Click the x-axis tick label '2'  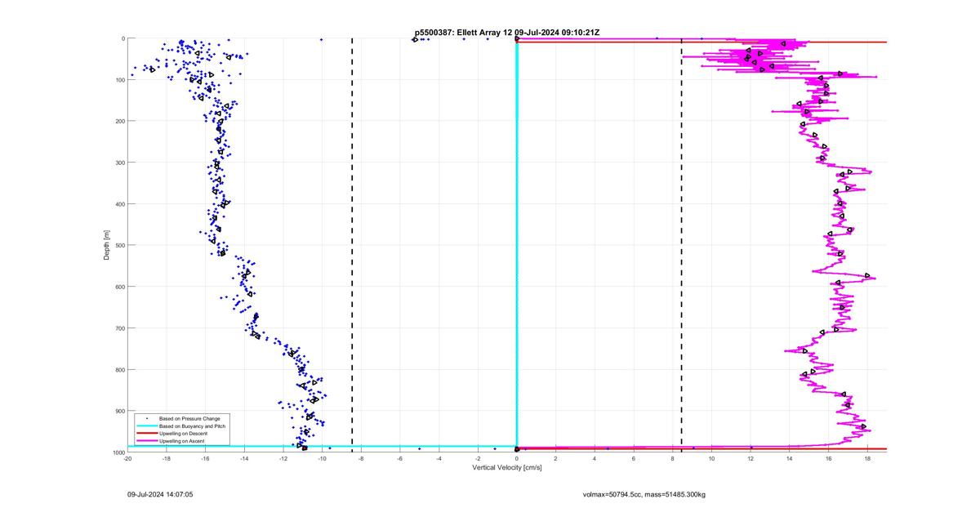(556, 458)
